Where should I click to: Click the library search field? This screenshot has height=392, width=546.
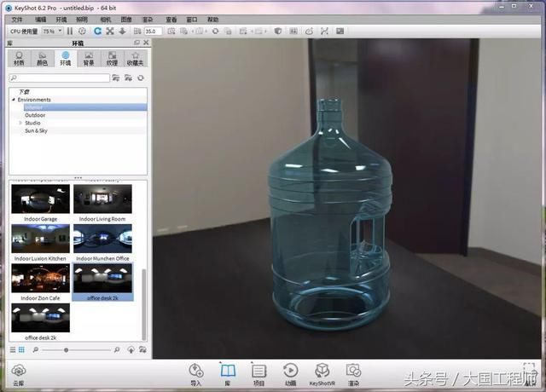[x=58, y=78]
